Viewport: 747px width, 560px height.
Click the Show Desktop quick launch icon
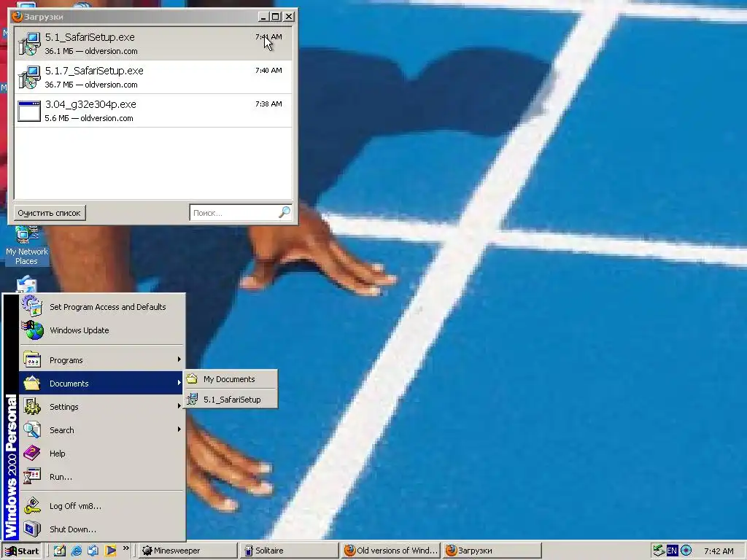[x=60, y=551]
